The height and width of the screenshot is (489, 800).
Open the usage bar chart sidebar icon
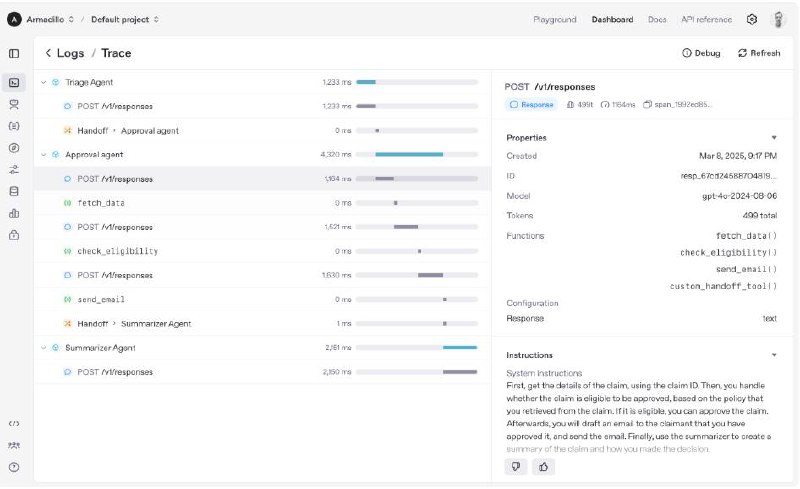pyautogui.click(x=14, y=213)
